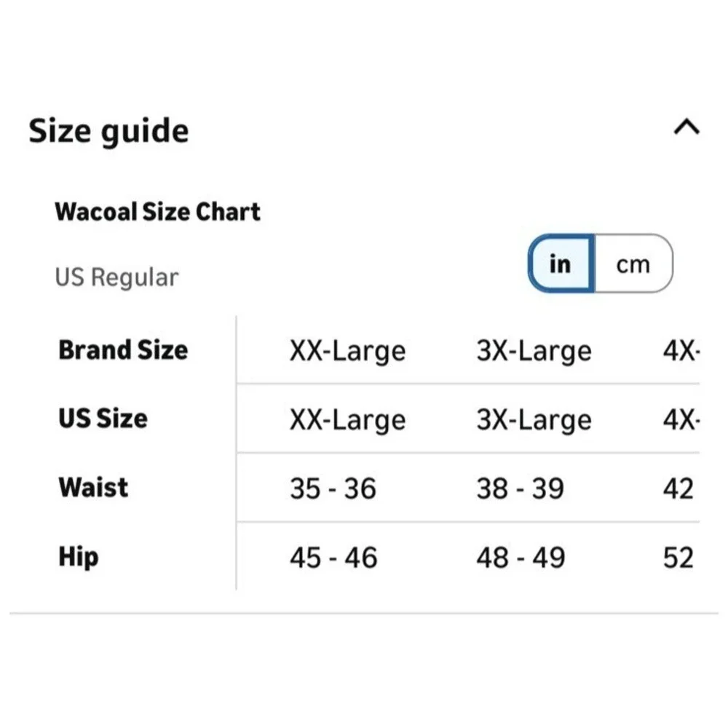The image size is (728, 728).
Task: Click the hip value 48 - 49
Action: point(521,558)
